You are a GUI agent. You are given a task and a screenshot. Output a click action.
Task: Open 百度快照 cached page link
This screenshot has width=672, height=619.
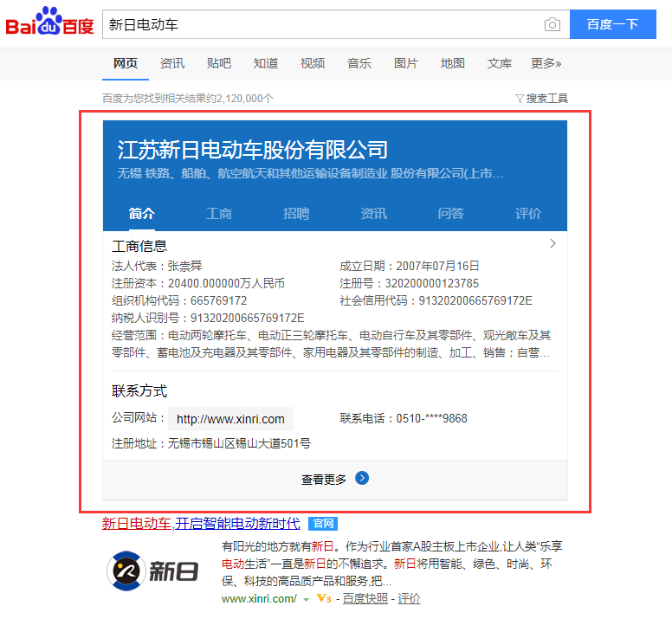coord(365,598)
